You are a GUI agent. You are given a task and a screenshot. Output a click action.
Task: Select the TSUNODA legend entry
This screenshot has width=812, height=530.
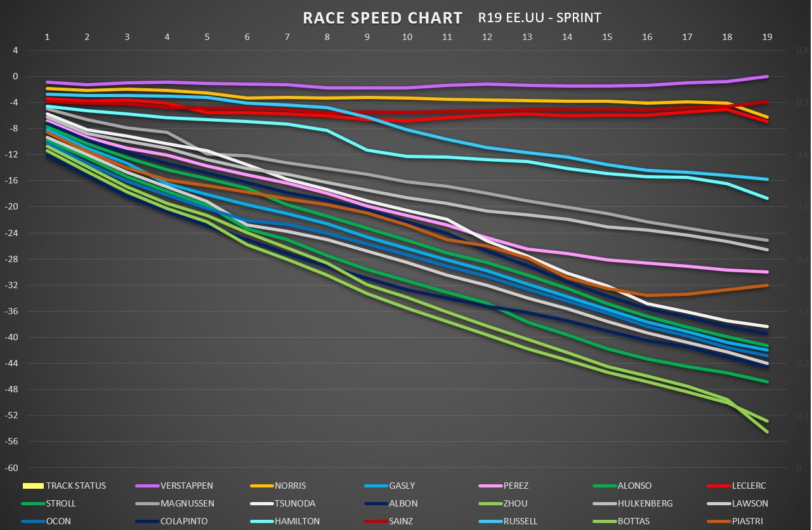[x=284, y=503]
